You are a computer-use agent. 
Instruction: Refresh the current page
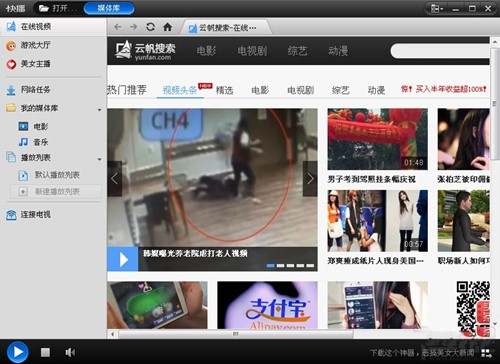[150, 27]
